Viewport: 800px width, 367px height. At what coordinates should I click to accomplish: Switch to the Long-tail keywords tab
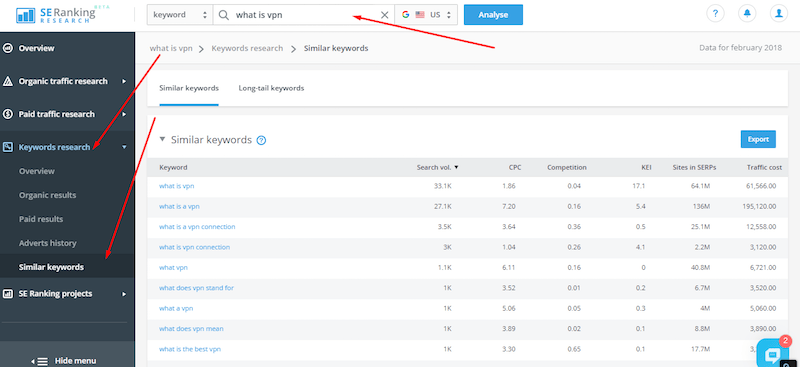tap(271, 88)
